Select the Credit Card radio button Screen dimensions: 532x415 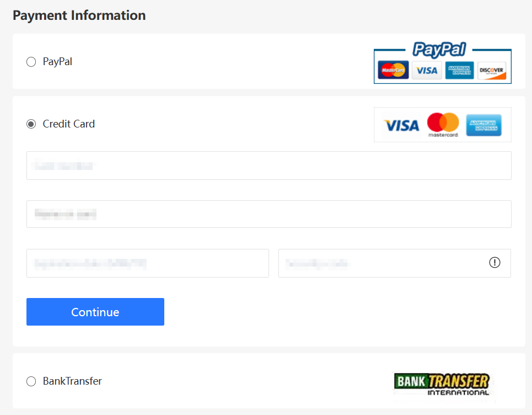pyautogui.click(x=31, y=124)
